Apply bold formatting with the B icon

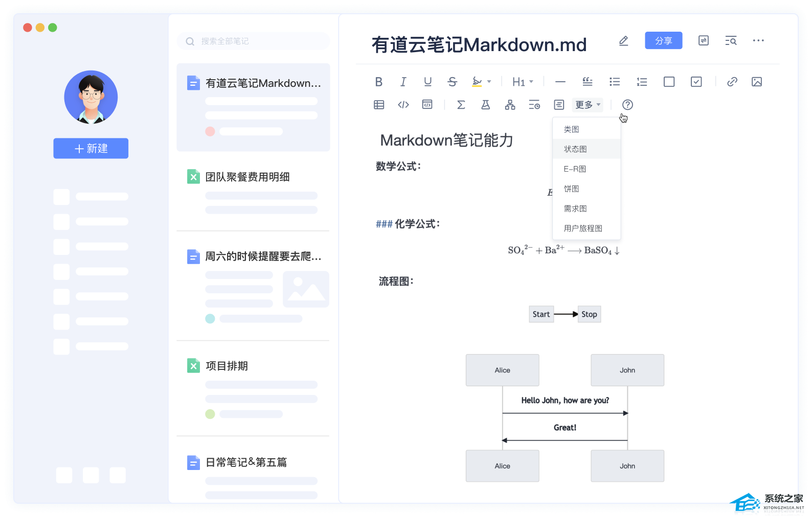(x=378, y=82)
